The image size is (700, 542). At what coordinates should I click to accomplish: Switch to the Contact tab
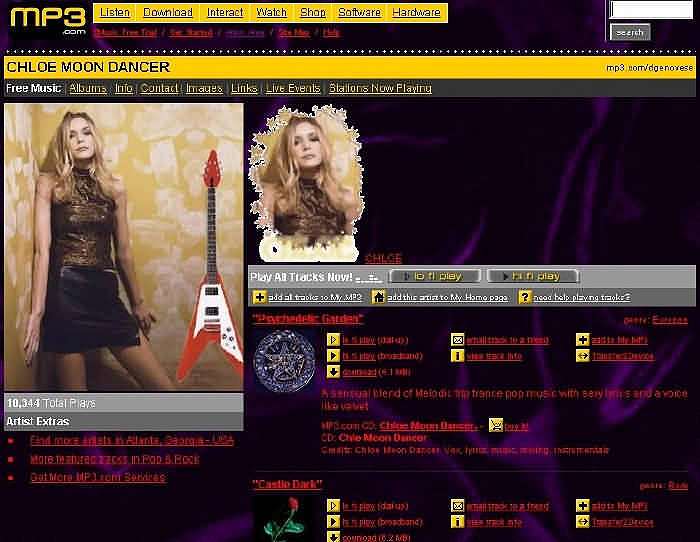click(159, 88)
